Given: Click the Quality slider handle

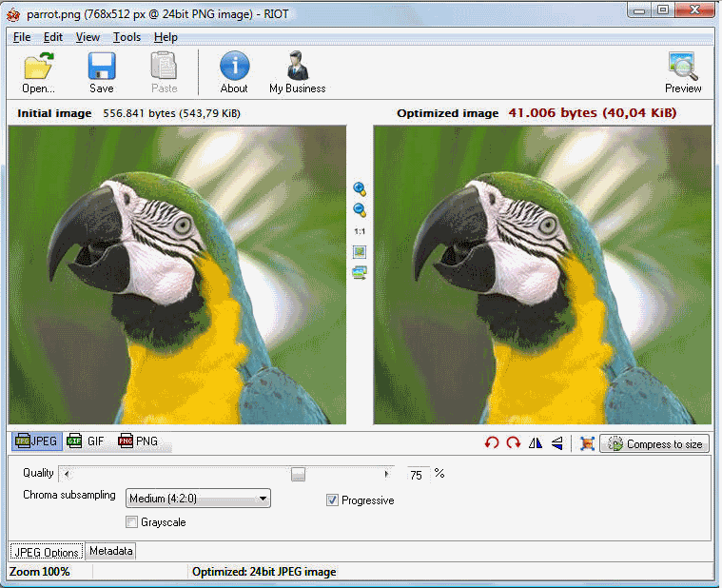Looking at the screenshot, I should (x=299, y=474).
